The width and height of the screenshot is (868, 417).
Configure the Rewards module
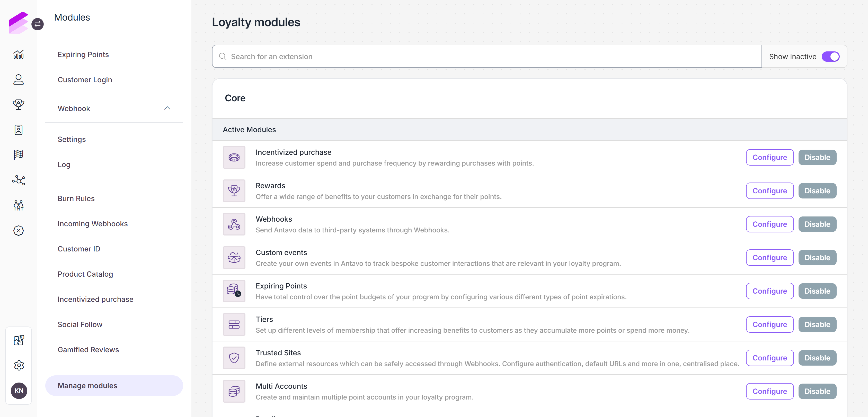point(770,191)
